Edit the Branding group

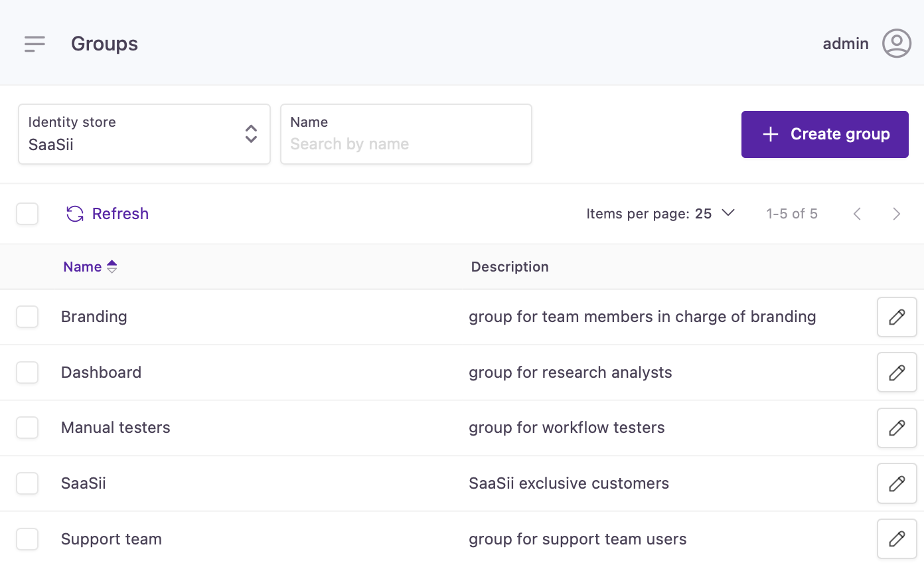896,317
